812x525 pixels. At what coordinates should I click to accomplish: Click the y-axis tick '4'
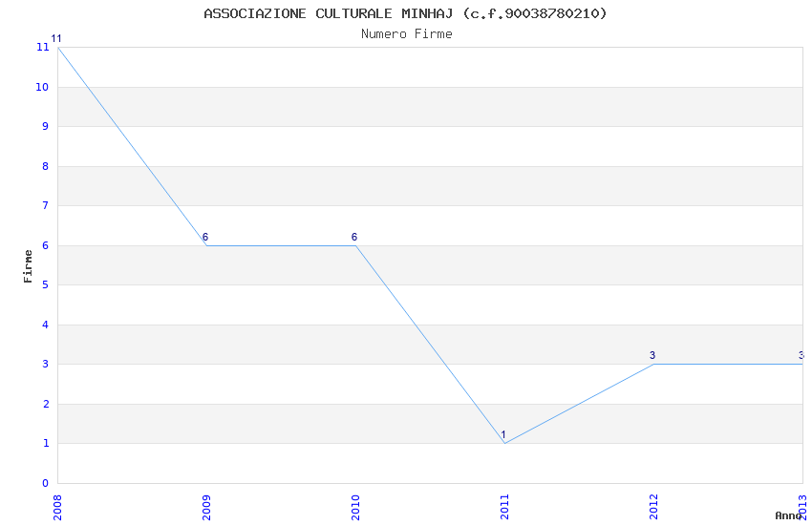tap(46, 325)
